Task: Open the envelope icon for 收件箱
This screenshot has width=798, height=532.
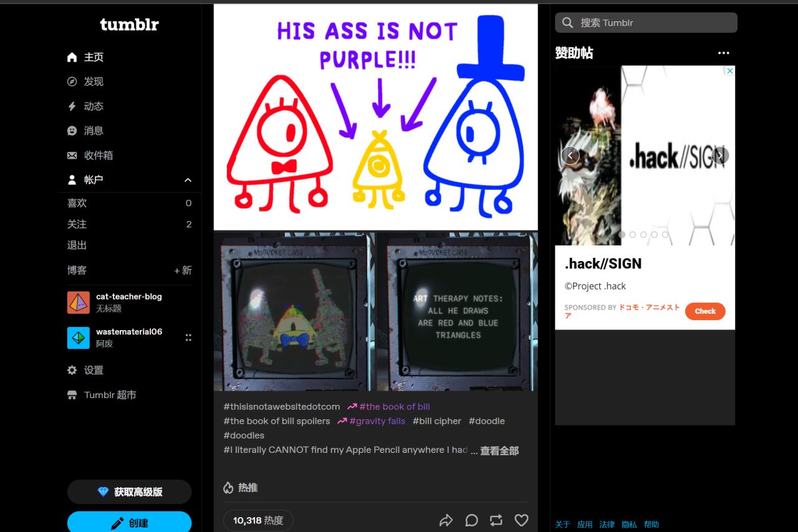Action: pyautogui.click(x=72, y=155)
